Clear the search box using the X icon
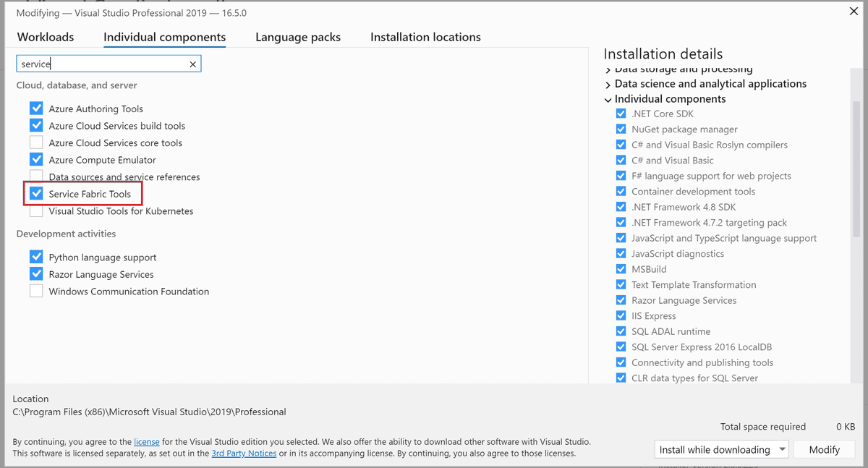 point(192,64)
